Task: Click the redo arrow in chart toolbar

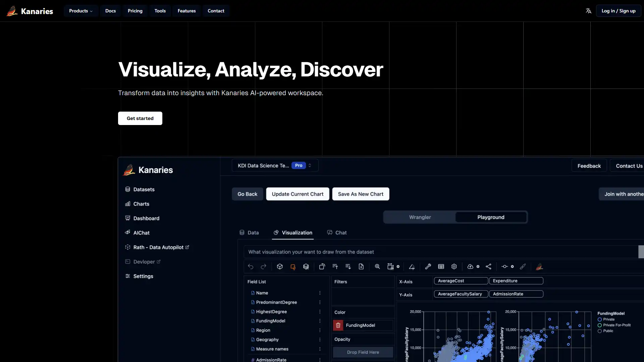Action: 263,266
